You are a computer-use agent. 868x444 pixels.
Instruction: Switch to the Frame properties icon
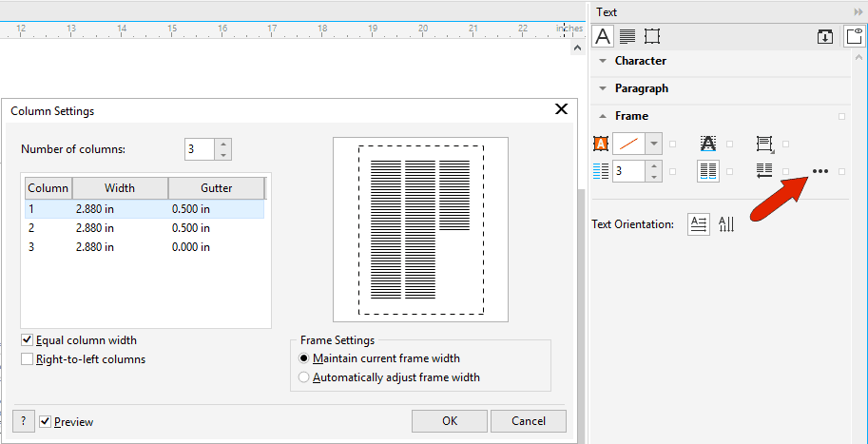point(652,36)
